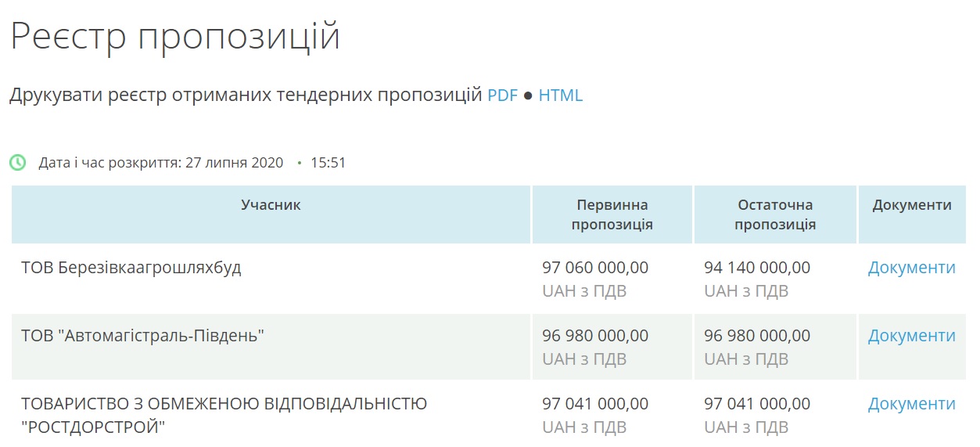Open Документи for Автомагістраль-Південь
The height and width of the screenshot is (447, 980).
point(912,335)
